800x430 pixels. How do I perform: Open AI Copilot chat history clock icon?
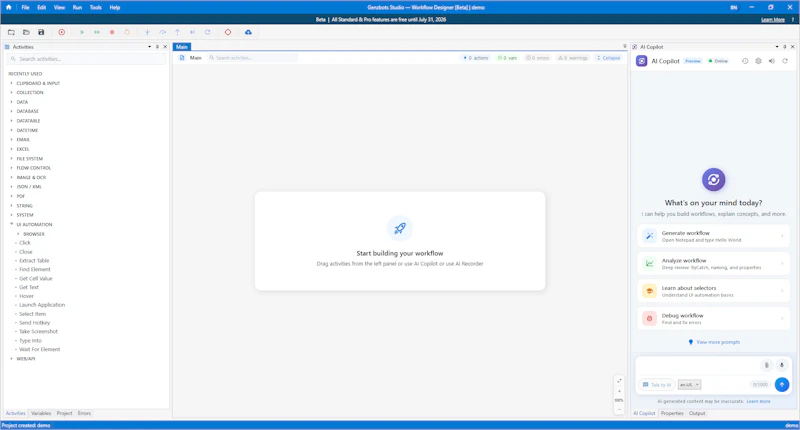(745, 61)
